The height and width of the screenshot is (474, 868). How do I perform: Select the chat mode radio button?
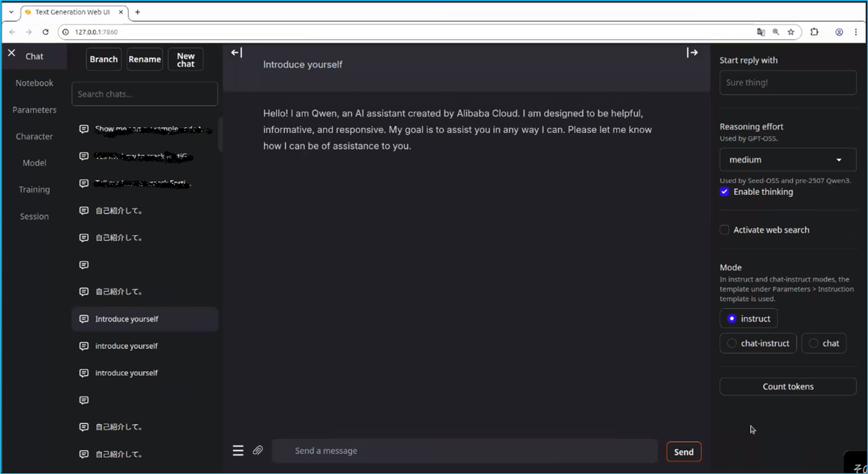[813, 343]
